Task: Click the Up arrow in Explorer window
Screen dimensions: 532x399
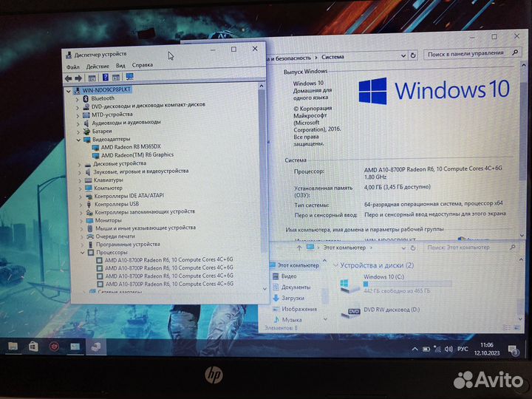Action: pyautogui.click(x=299, y=248)
